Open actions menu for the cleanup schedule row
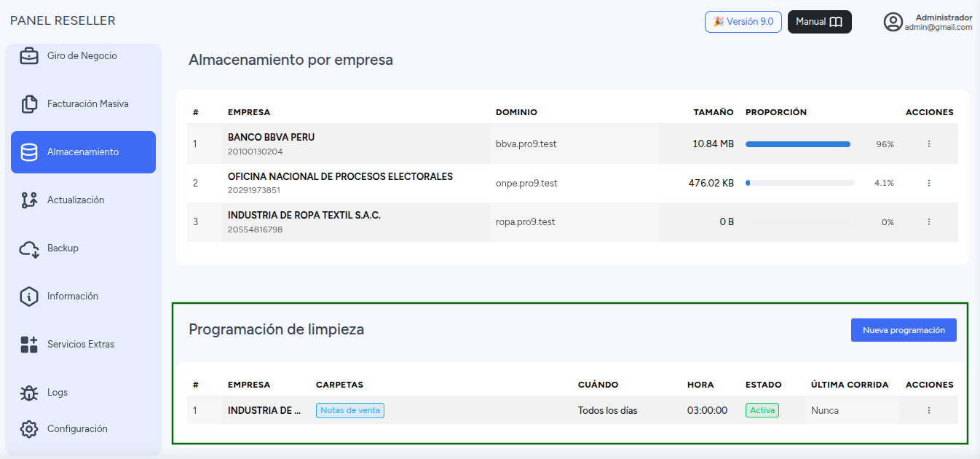This screenshot has height=459, width=980. tap(929, 410)
